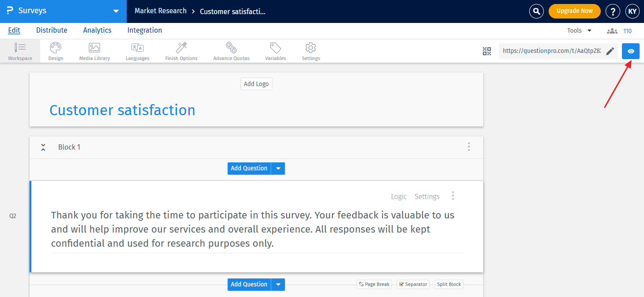
Task: Show the survey QR code
Action: click(x=487, y=51)
